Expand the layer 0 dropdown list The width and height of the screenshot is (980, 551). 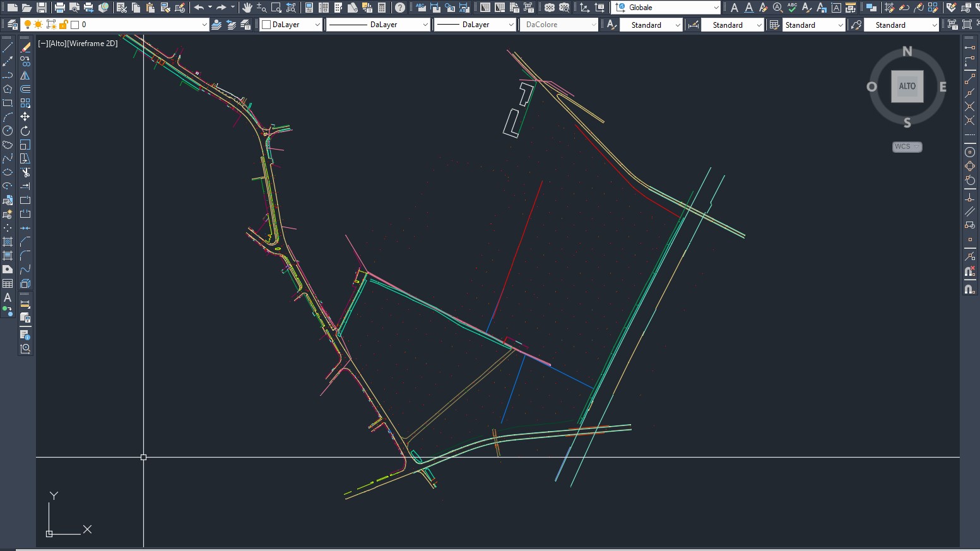(x=204, y=25)
